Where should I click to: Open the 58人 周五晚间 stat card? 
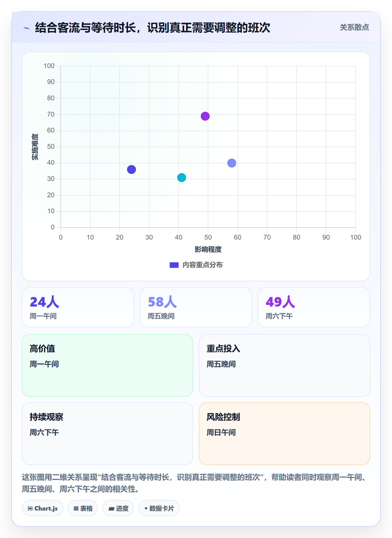(x=196, y=307)
